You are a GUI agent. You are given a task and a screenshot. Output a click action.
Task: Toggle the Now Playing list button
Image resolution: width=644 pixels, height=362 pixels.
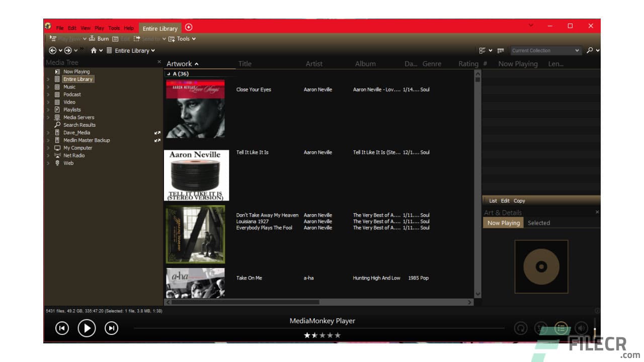[x=561, y=328]
